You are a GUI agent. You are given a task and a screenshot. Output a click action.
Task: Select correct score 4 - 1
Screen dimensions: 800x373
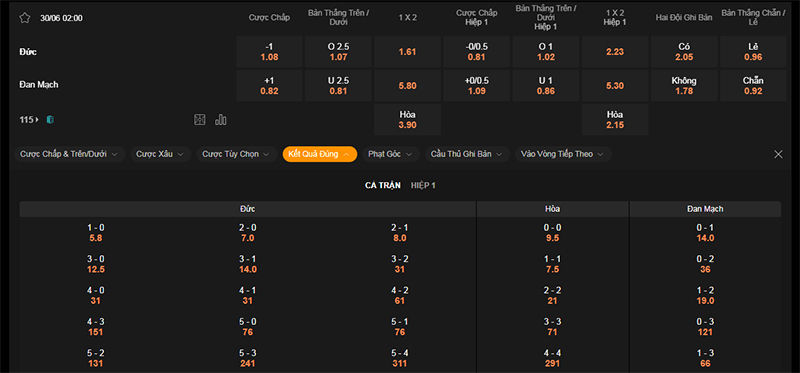[247, 295]
